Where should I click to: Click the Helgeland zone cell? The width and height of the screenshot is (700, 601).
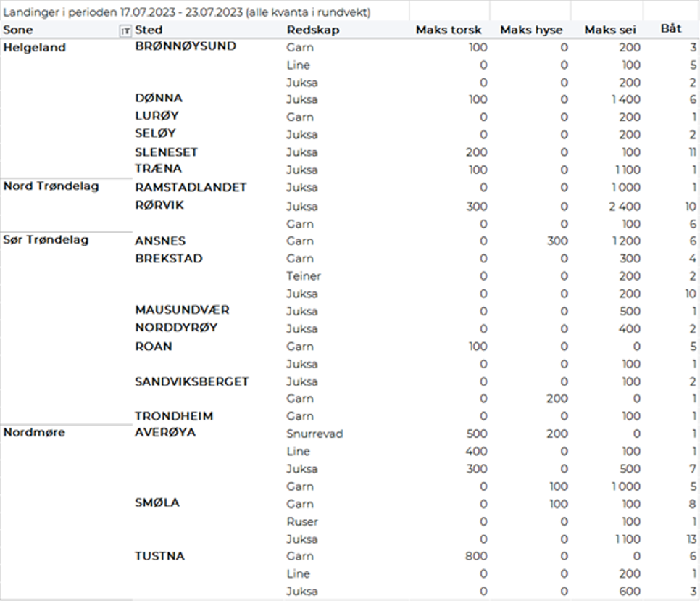point(35,48)
